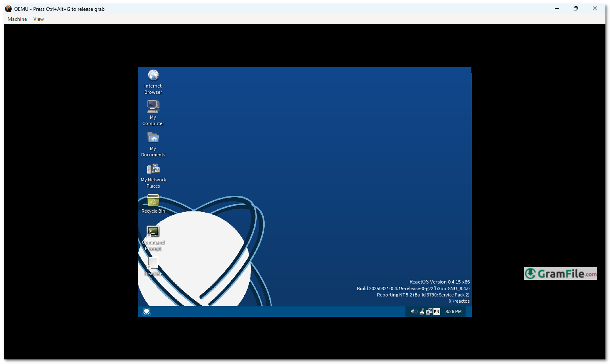Click the show desktop strip beside the clock

pos(468,311)
